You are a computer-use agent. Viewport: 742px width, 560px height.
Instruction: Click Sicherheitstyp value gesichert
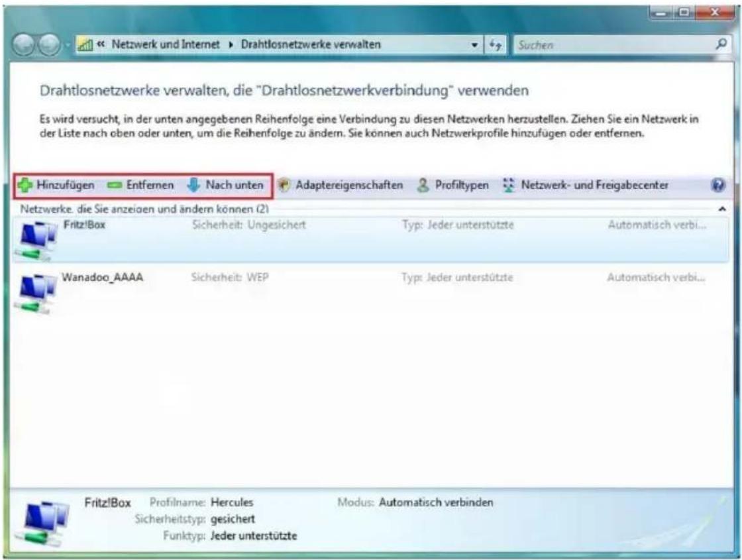233,520
